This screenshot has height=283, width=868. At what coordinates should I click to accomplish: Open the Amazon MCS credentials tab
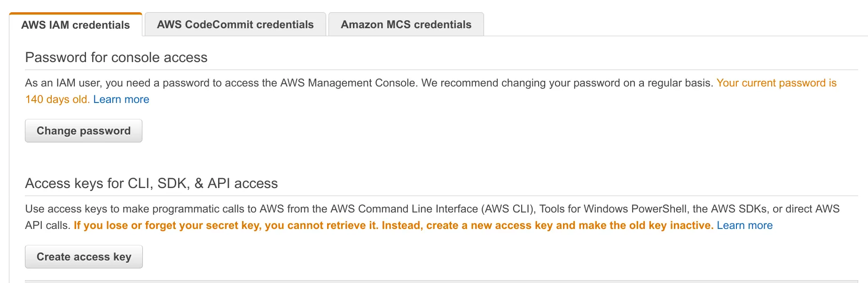[406, 24]
